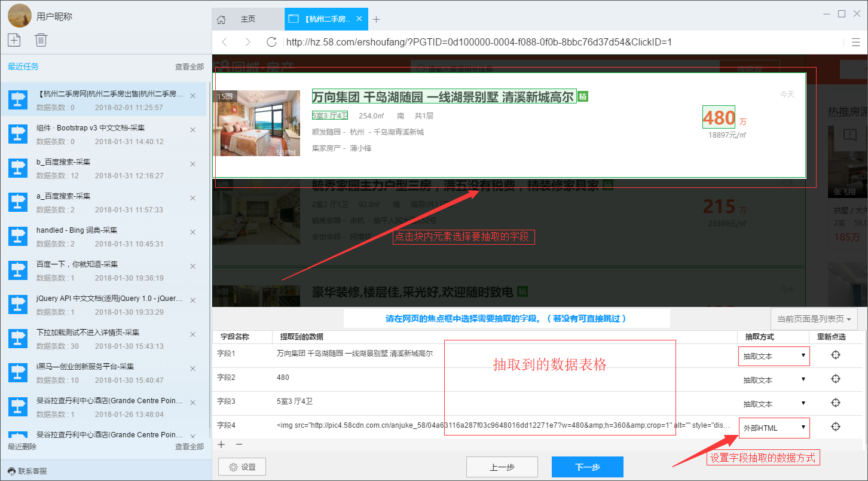The height and width of the screenshot is (481, 868).
Task: Click the trash delete icon in sidebar
Action: tap(41, 40)
